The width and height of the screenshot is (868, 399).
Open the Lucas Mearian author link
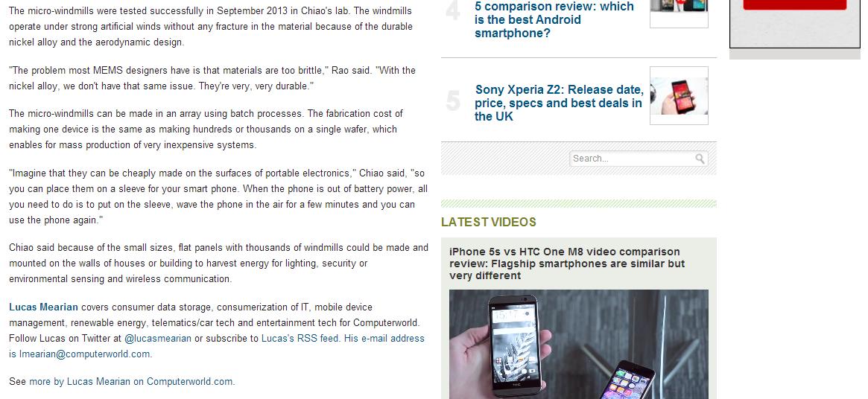tap(43, 307)
